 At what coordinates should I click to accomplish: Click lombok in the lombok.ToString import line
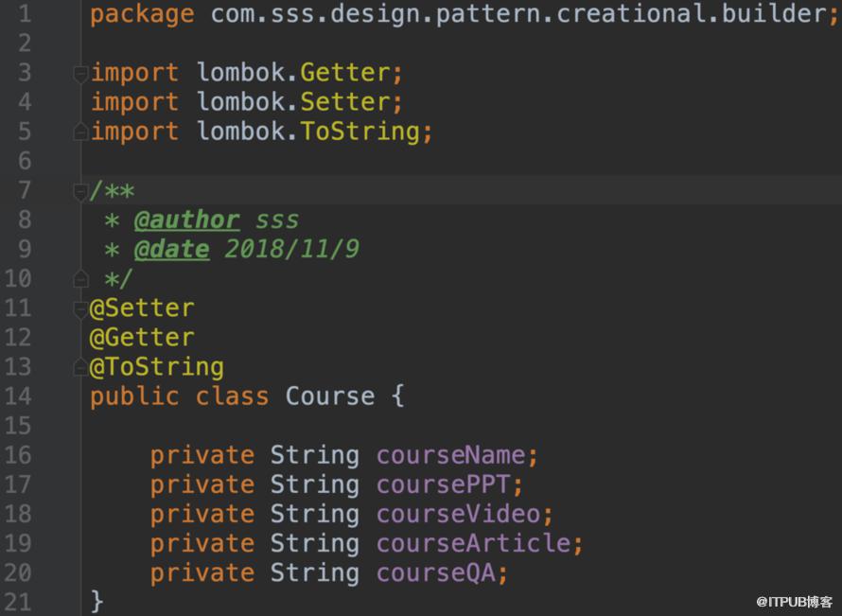click(x=241, y=132)
